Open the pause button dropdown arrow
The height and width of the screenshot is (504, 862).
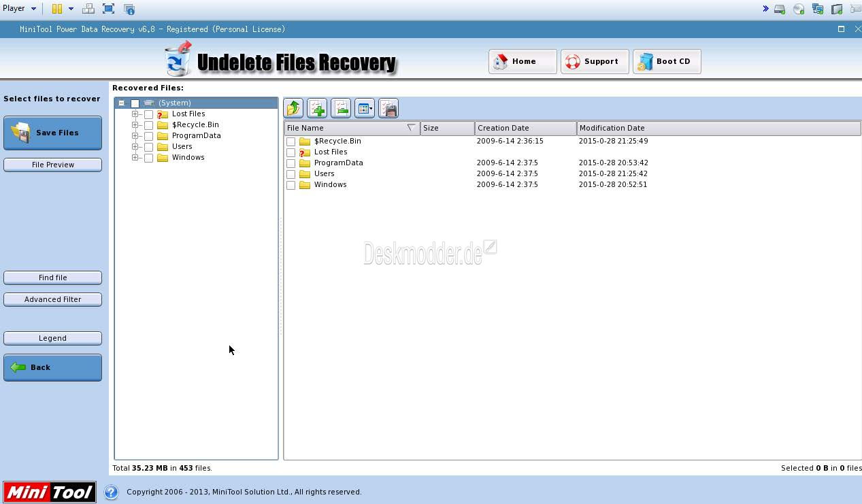71,9
